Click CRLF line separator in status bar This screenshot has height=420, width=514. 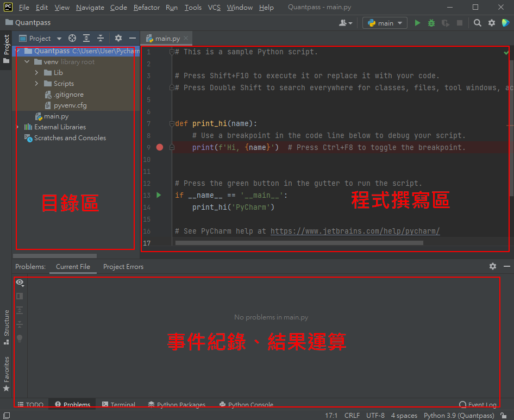click(x=352, y=416)
